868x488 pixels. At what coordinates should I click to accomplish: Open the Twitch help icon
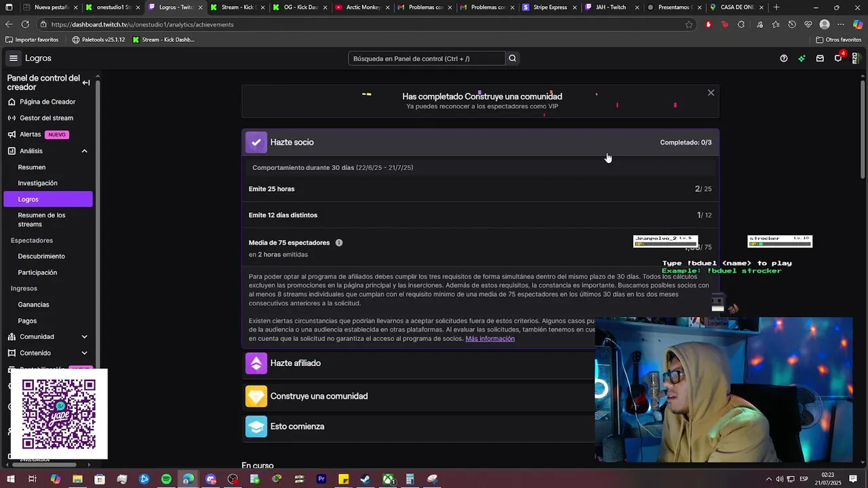pos(784,58)
